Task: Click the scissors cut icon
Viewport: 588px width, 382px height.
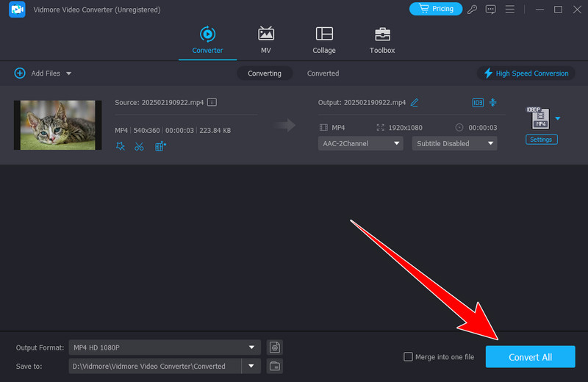Action: [140, 146]
